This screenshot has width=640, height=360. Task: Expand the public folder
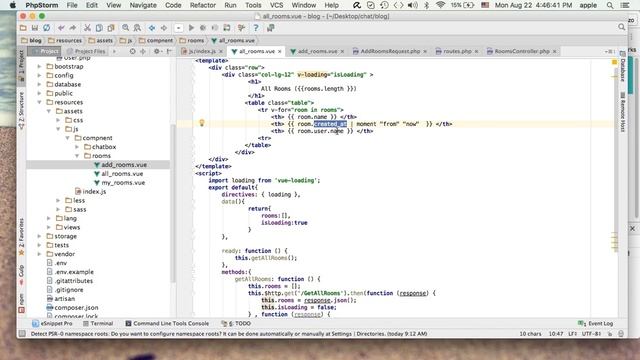(40, 93)
